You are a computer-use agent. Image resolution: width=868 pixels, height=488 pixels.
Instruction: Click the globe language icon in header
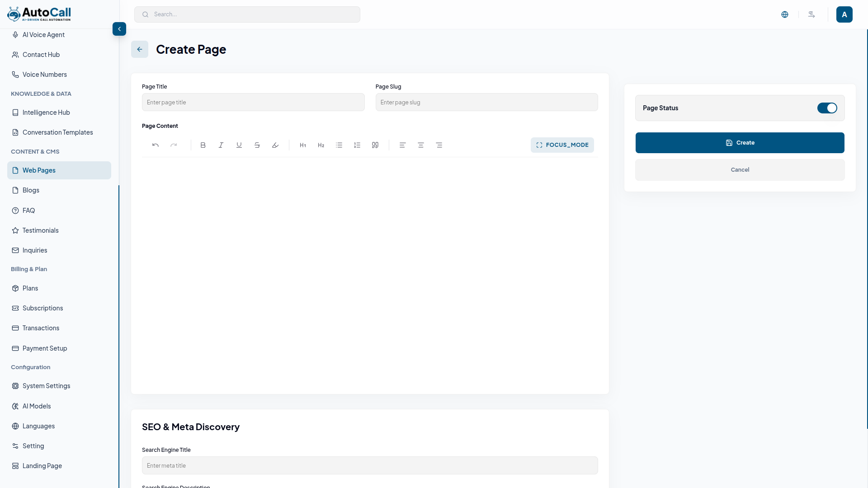pyautogui.click(x=785, y=14)
